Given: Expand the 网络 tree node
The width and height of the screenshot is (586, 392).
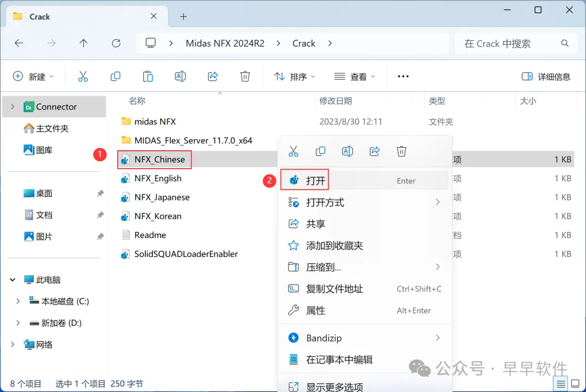Looking at the screenshot, I should pyautogui.click(x=12, y=345).
